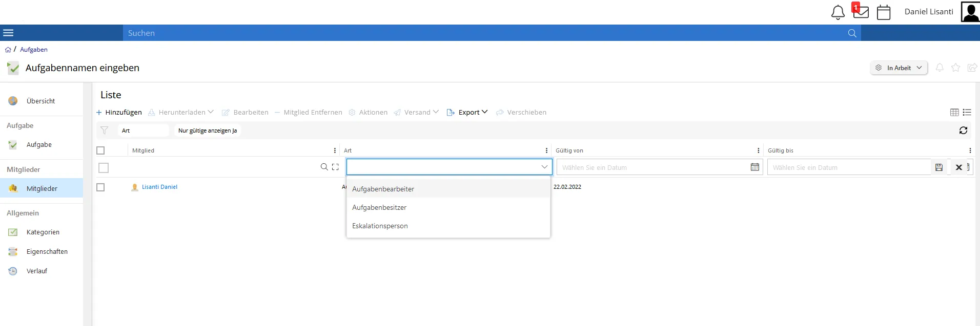Image resolution: width=980 pixels, height=326 pixels.
Task: Click the Verschieben toolbar button
Action: 521,112
